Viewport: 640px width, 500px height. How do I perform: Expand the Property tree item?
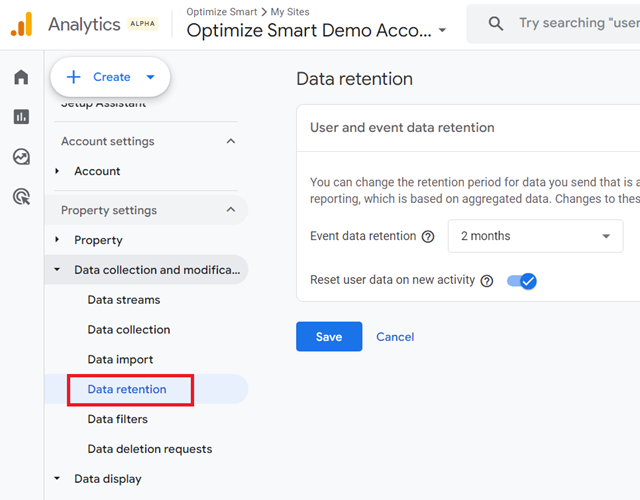tap(57, 240)
